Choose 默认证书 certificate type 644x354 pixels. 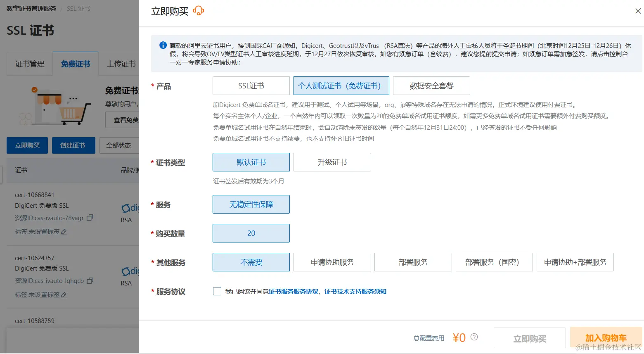[251, 162]
